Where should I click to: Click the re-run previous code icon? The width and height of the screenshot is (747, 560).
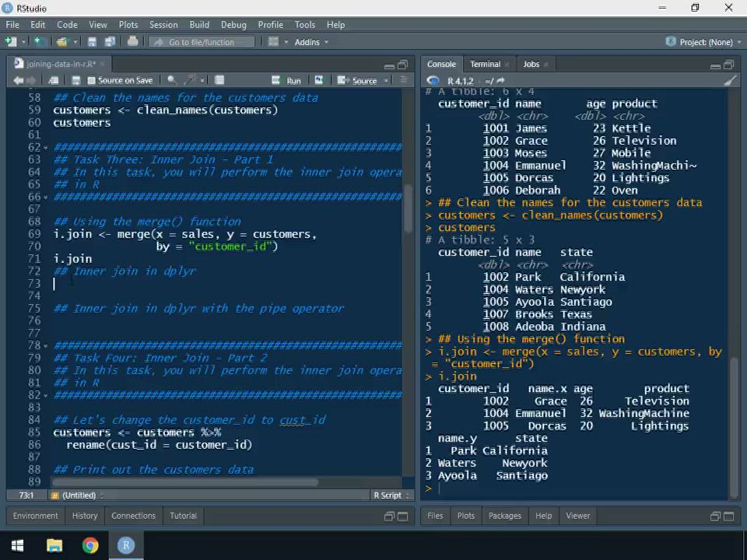pos(318,80)
